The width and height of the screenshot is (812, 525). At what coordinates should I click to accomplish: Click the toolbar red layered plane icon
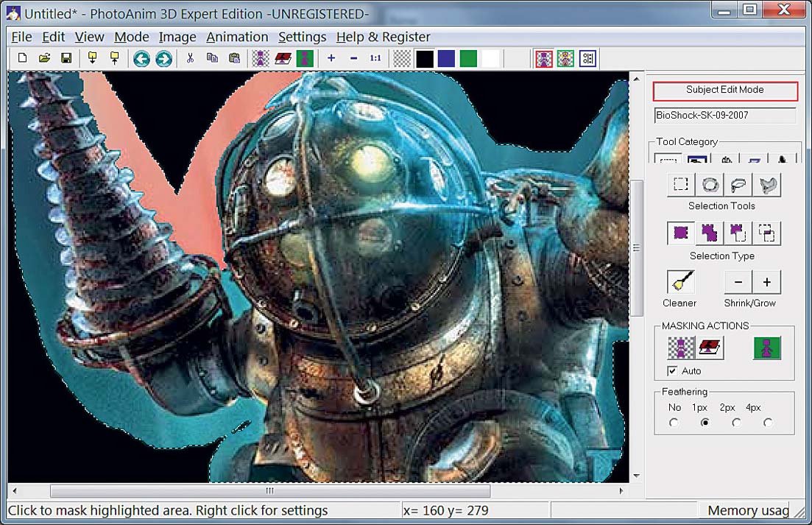(x=283, y=58)
